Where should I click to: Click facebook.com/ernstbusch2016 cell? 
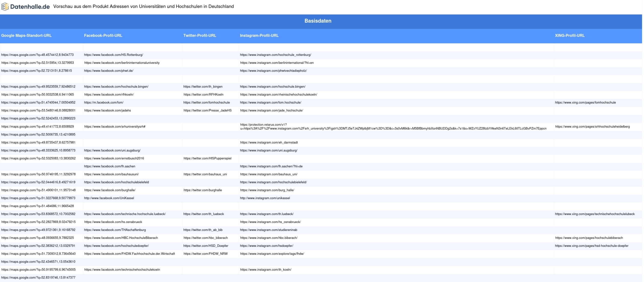pos(114,159)
